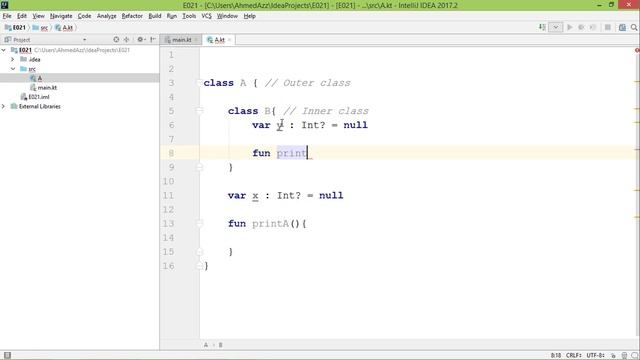Open the CRLF line separator selector
The width and height of the screenshot is (640, 360).
pyautogui.click(x=574, y=356)
